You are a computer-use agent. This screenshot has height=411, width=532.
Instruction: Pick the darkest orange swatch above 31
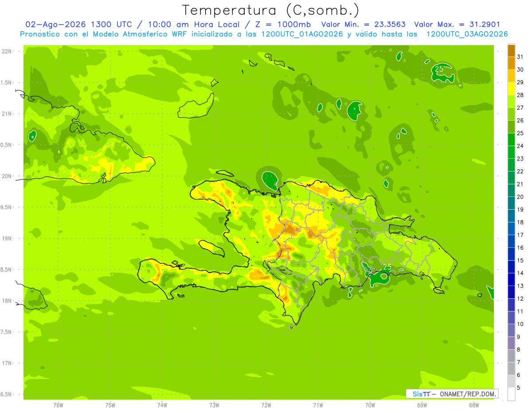tap(511, 51)
